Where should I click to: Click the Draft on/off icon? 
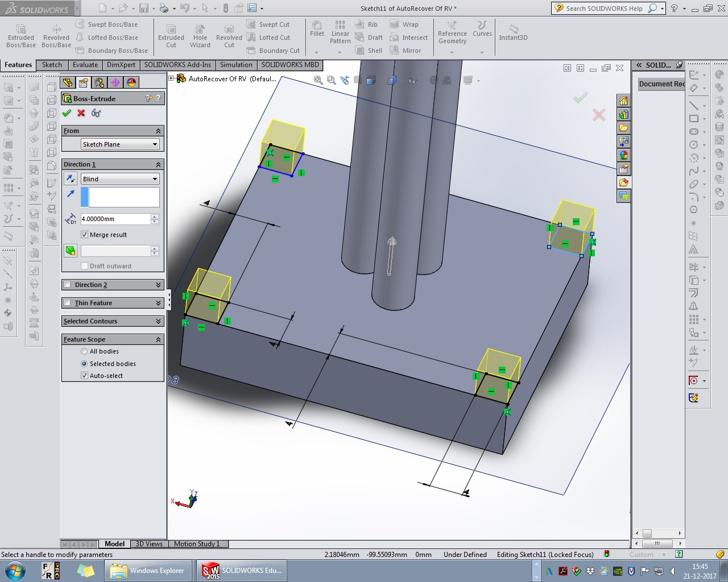[71, 251]
